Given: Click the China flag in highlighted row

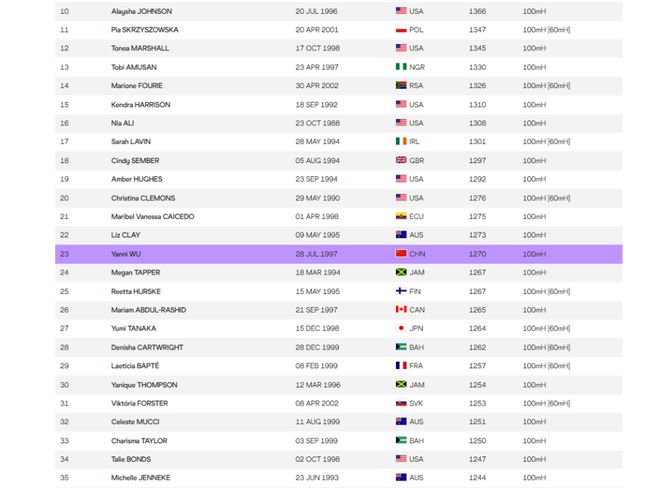Looking at the screenshot, I should 401,254.
